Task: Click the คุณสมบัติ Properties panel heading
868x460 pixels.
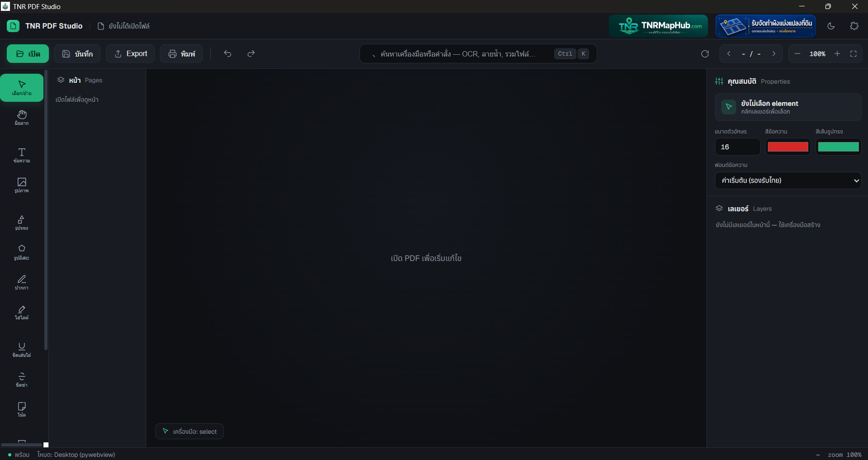Action: [759, 81]
